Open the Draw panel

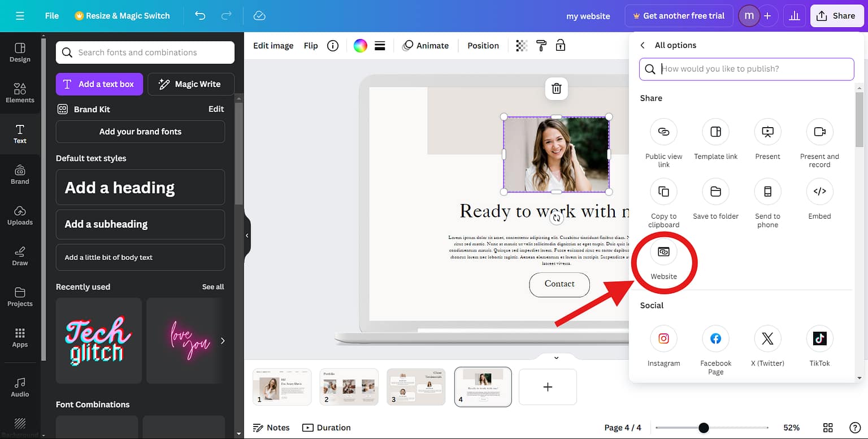pos(20,256)
